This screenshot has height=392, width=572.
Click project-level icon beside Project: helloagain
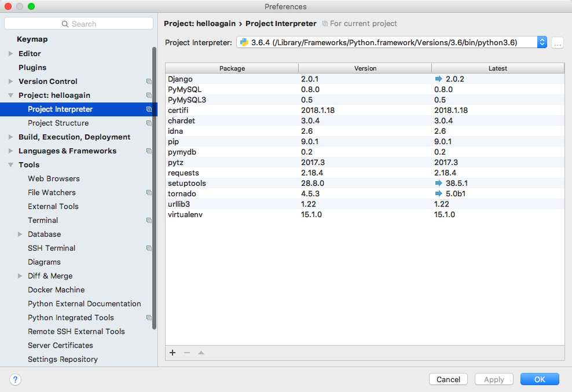[149, 96]
